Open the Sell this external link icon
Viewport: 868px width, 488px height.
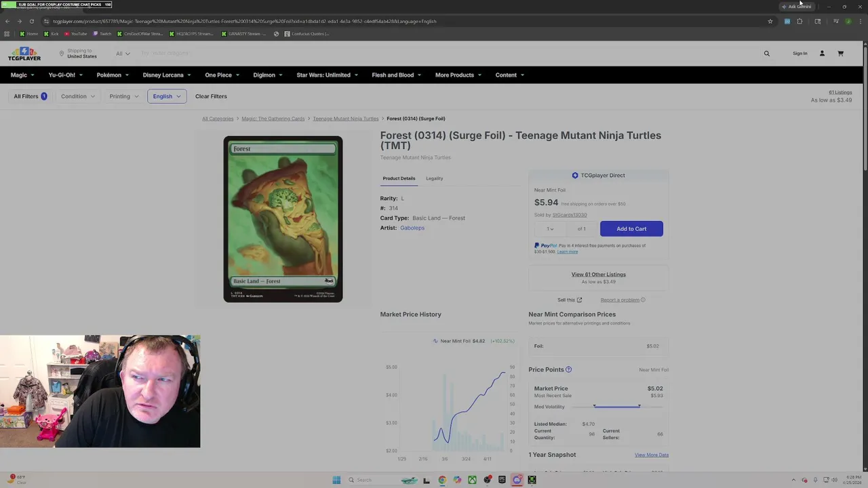pyautogui.click(x=579, y=300)
